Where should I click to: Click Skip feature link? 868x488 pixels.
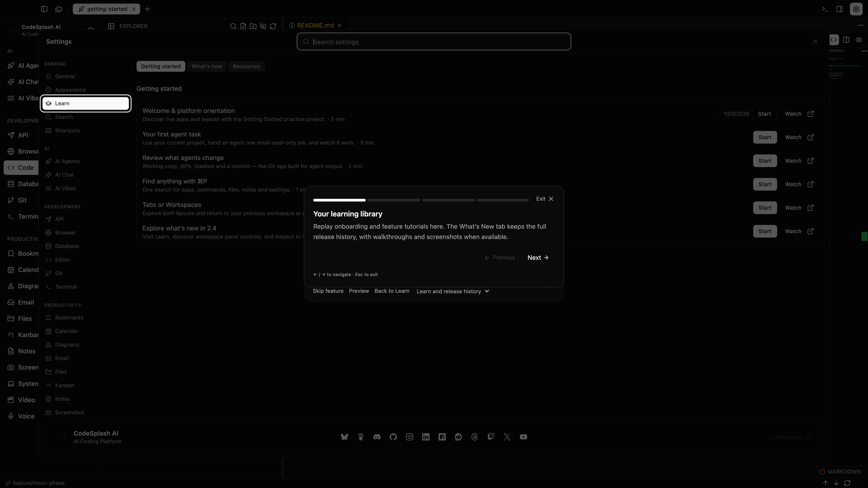pos(328,291)
